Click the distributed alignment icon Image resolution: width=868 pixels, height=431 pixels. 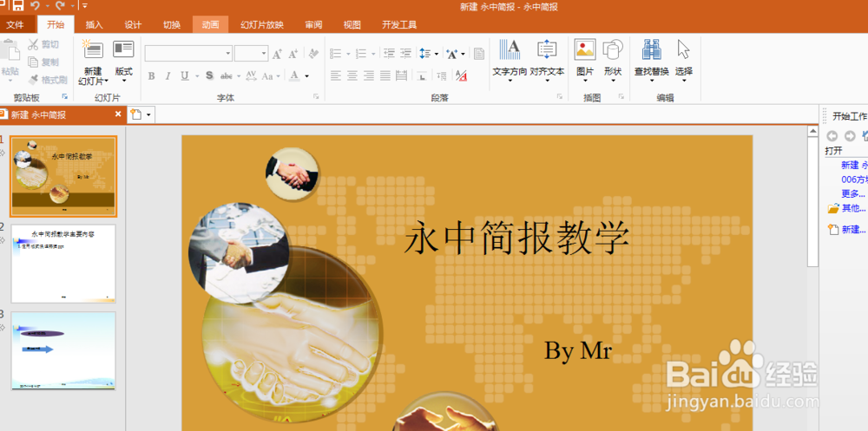point(402,75)
